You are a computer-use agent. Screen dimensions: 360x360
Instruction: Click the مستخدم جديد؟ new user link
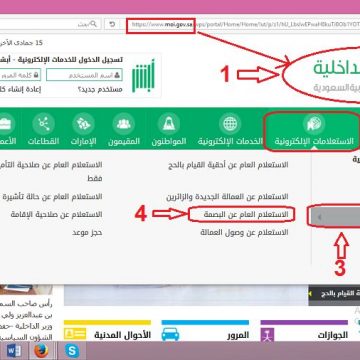click(x=100, y=90)
